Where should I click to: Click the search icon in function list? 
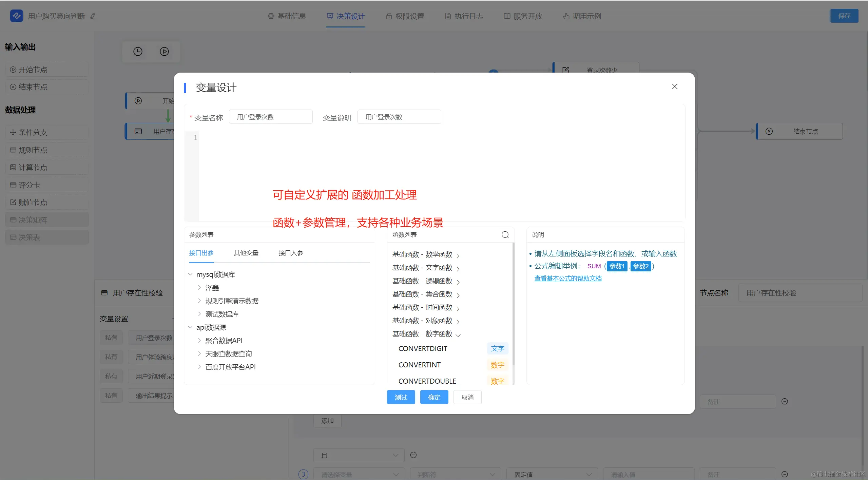point(505,235)
